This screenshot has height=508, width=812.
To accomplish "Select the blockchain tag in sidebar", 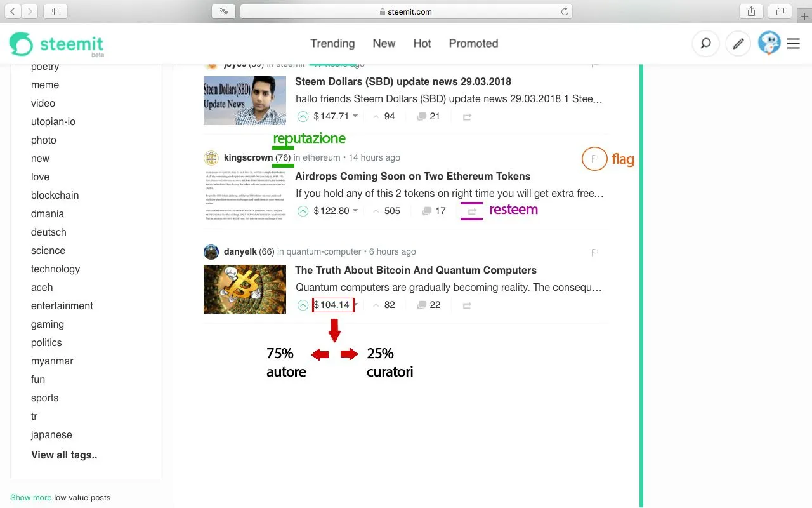I will tap(55, 195).
